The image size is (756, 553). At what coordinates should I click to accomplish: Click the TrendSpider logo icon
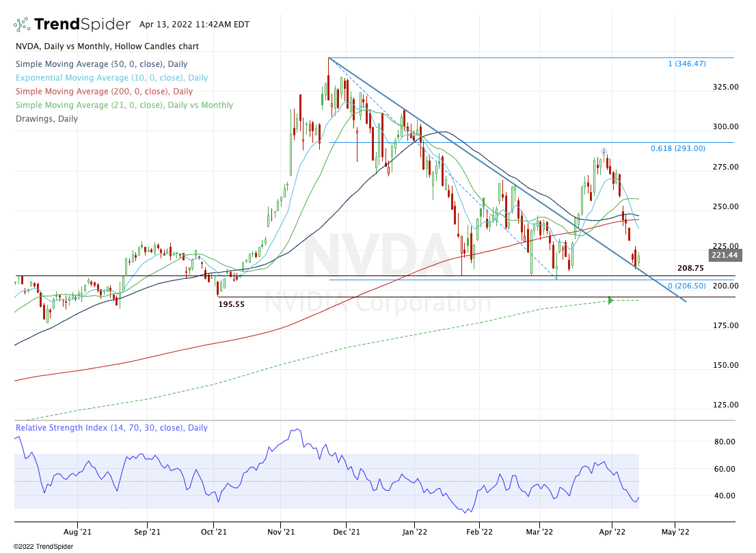click(x=22, y=25)
